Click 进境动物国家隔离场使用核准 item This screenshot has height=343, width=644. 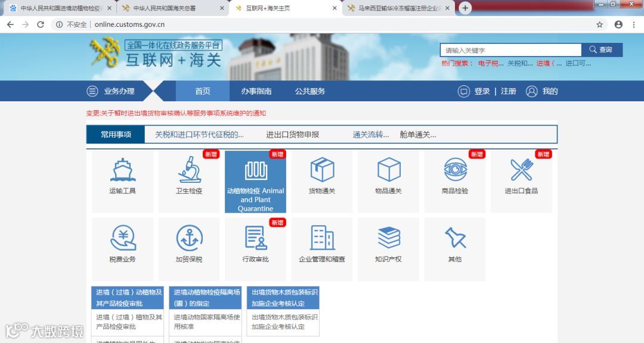click(206, 322)
